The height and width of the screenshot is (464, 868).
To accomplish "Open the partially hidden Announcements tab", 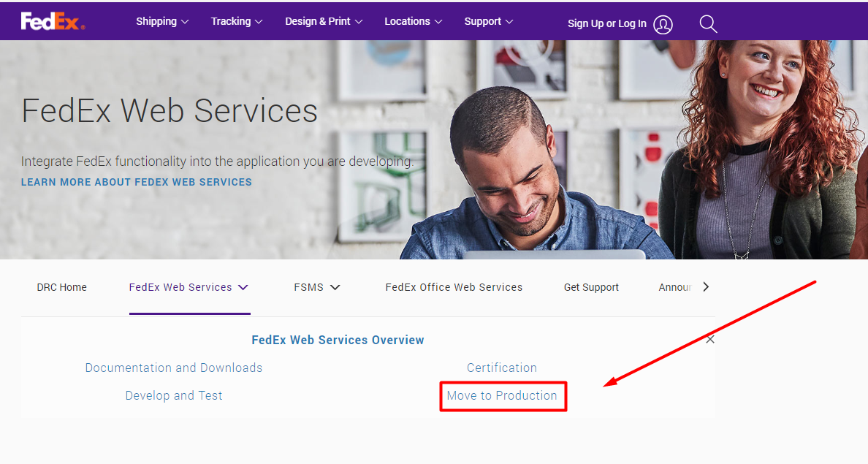I will point(675,287).
